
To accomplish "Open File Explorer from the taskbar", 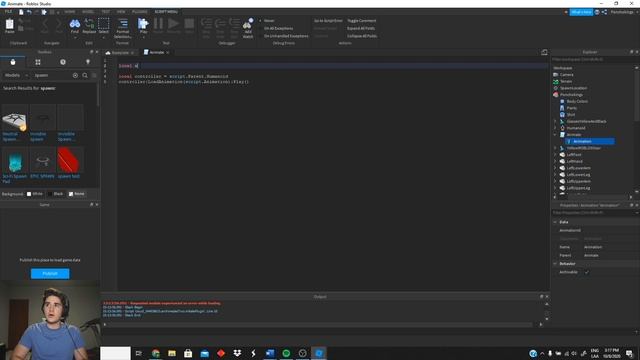I will 172,353.
